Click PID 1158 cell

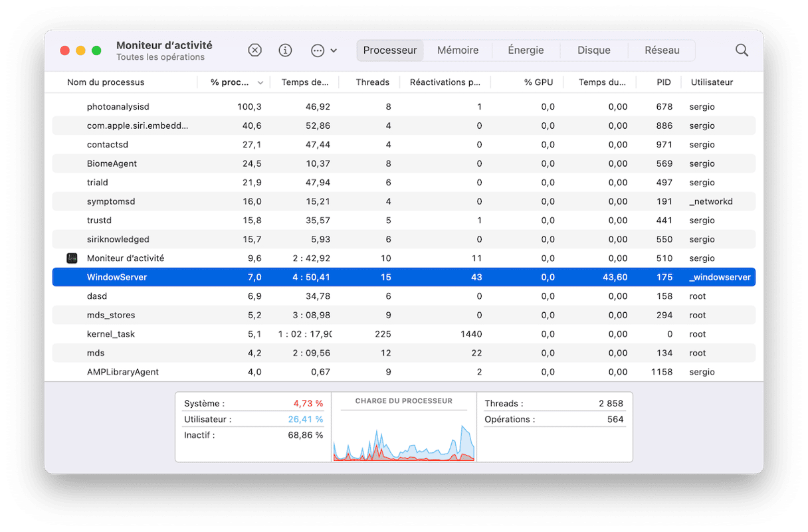point(662,372)
